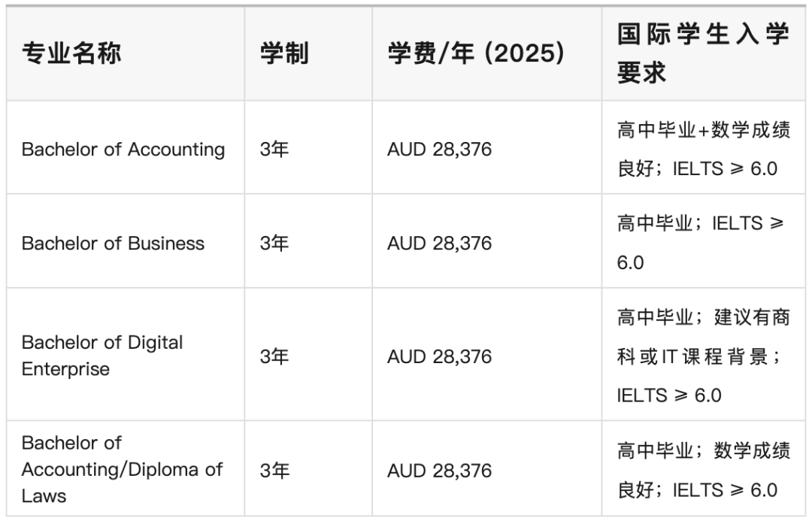Click entry requirements for Accounting/Diploma of Laws
The width and height of the screenshot is (812, 521).
tap(703, 471)
